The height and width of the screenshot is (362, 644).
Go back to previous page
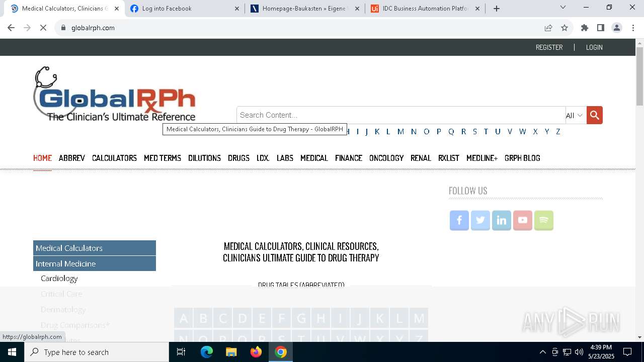pos(11,28)
